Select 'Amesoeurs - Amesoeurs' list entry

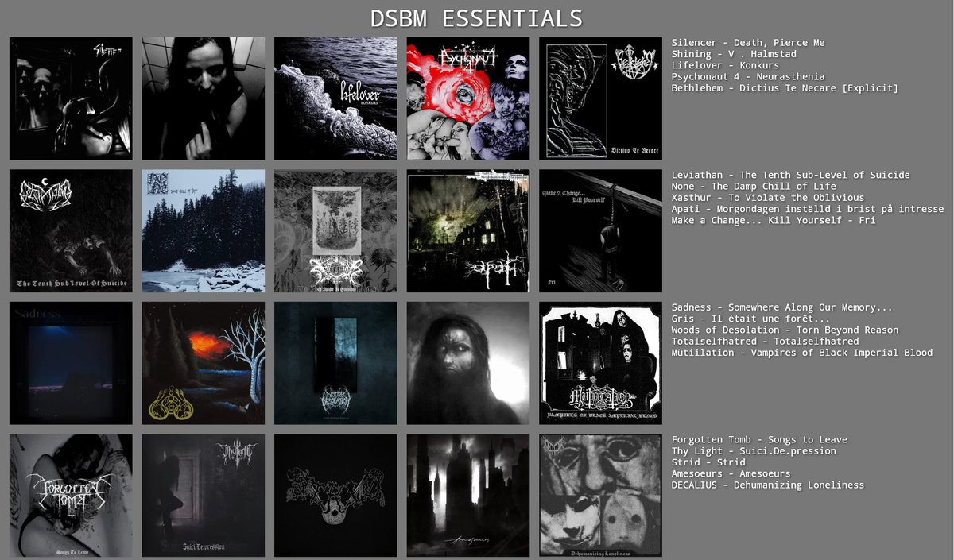click(x=731, y=473)
